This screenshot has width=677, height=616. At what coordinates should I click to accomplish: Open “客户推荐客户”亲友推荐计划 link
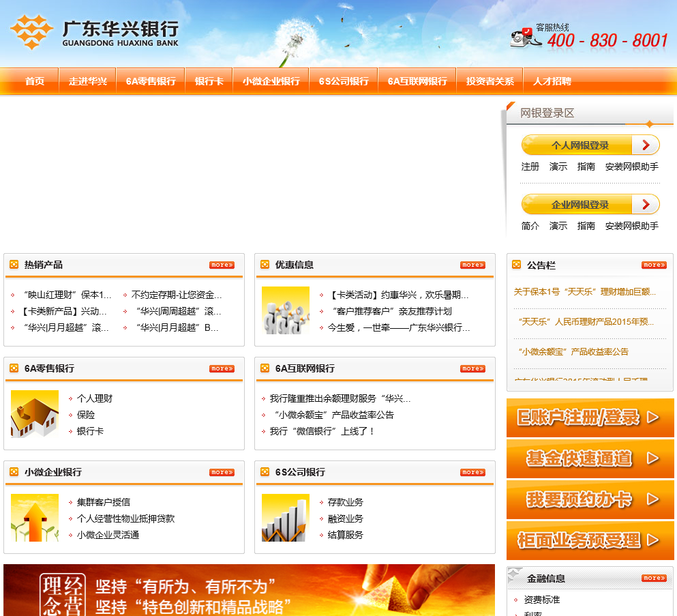[x=391, y=311]
